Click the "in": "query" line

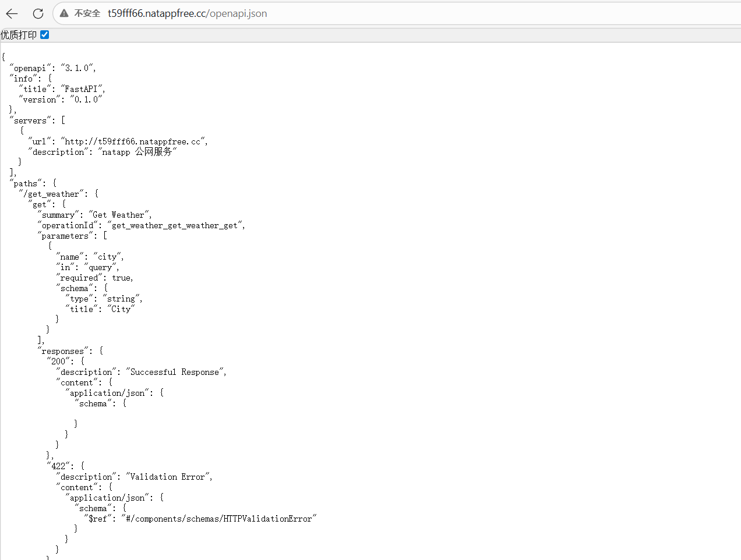tap(88, 267)
